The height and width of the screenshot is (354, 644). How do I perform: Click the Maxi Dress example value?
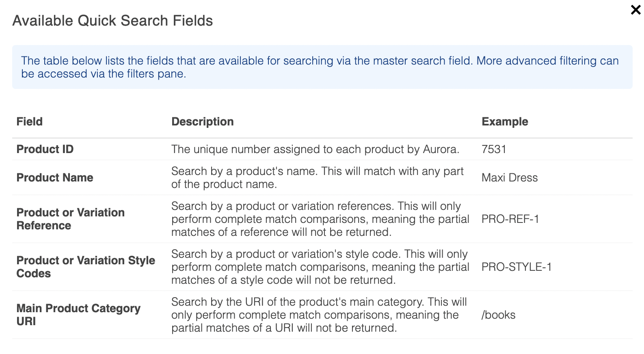point(509,178)
